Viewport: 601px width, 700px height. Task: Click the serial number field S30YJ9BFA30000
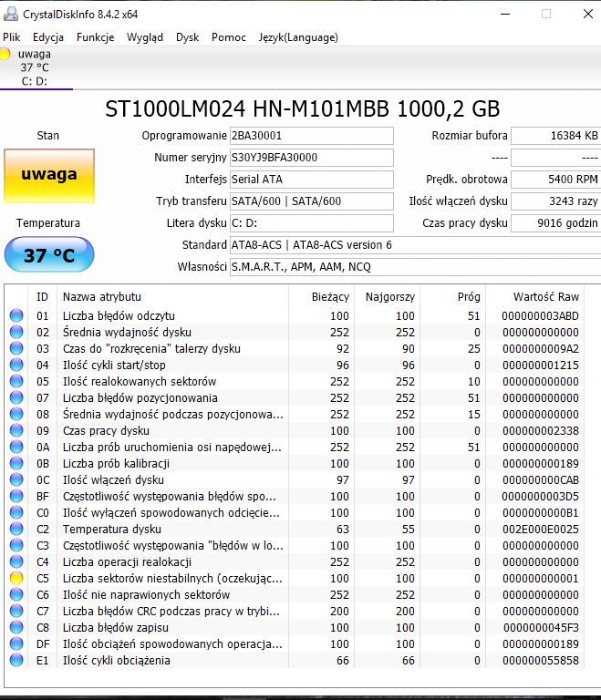coord(312,158)
